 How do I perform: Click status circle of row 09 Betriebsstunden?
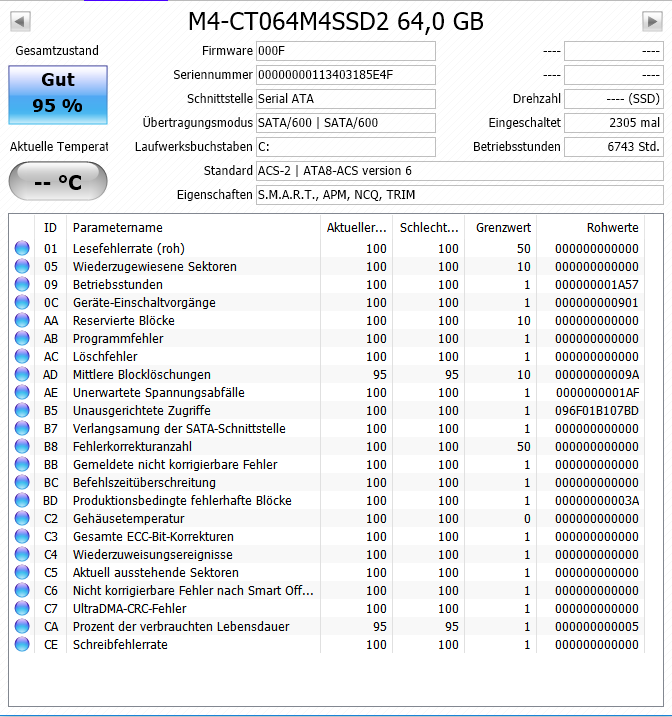click(x=22, y=284)
